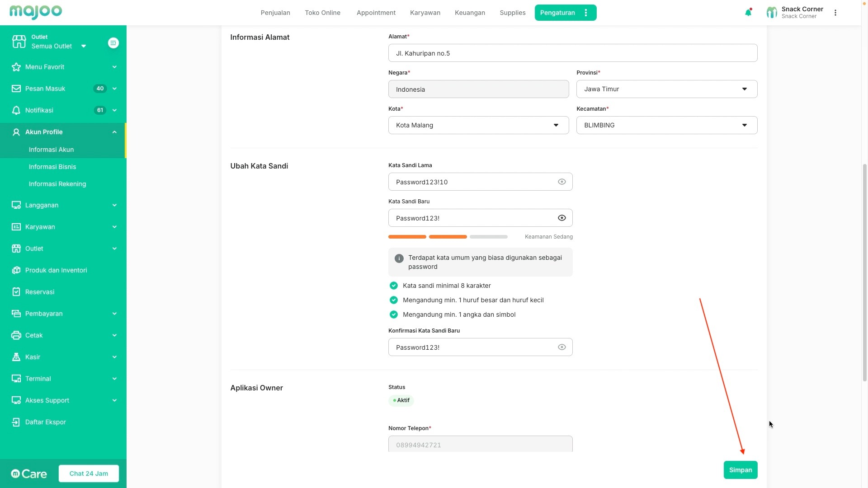The width and height of the screenshot is (868, 488).
Task: Open the Kota Malang dropdown
Action: [478, 125]
